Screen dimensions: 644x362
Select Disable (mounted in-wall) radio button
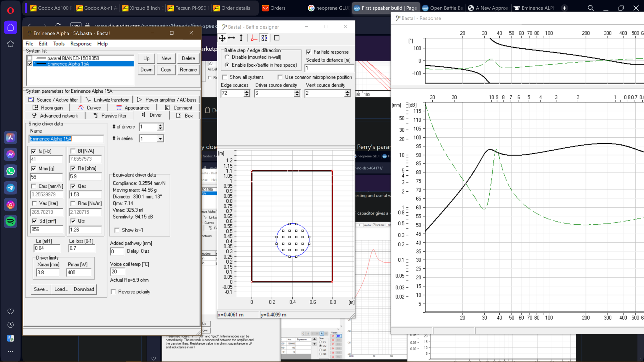[227, 57]
